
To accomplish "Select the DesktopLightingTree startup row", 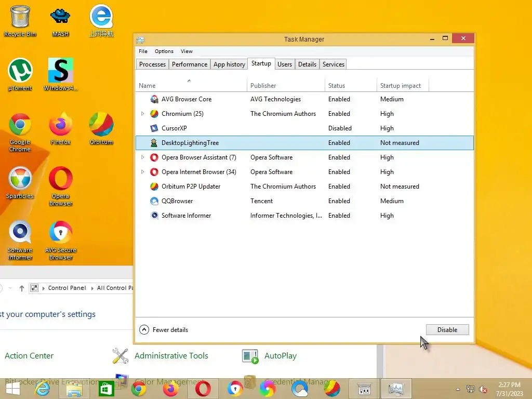I will pyautogui.click(x=304, y=143).
